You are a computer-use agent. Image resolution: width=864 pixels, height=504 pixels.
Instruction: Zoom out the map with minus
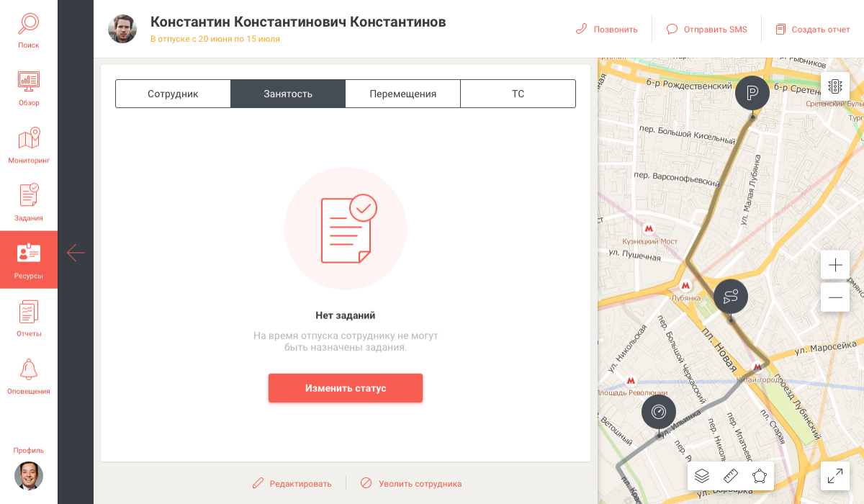click(835, 297)
